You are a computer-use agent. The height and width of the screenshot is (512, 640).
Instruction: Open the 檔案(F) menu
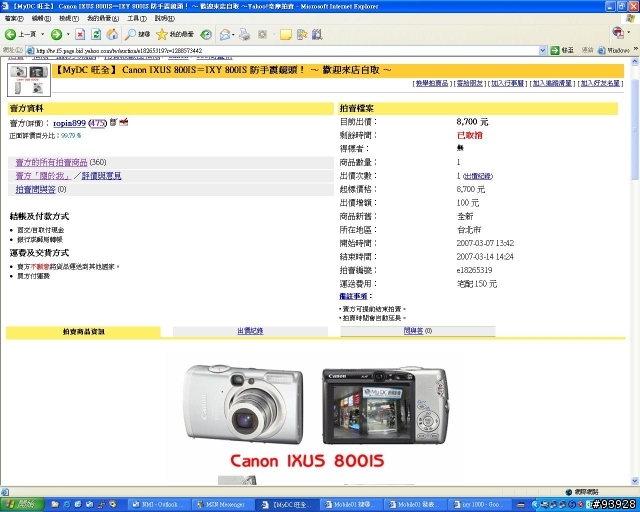point(14,18)
